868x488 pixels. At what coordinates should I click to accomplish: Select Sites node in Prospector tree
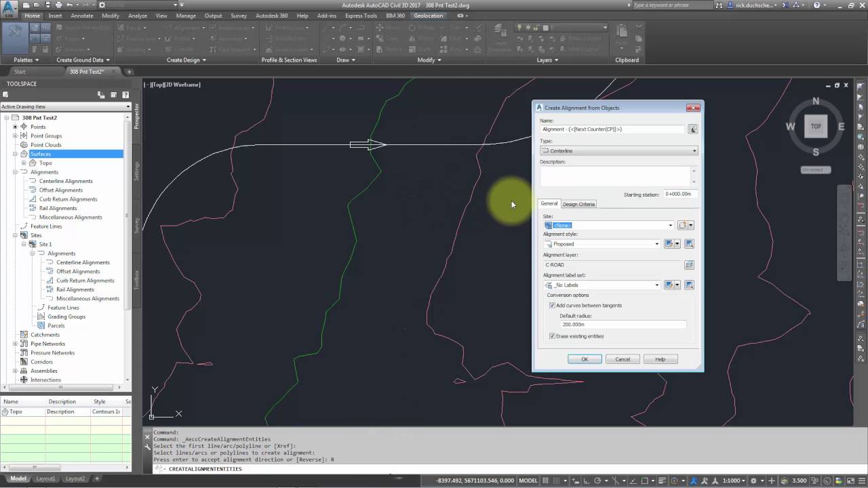click(x=36, y=235)
